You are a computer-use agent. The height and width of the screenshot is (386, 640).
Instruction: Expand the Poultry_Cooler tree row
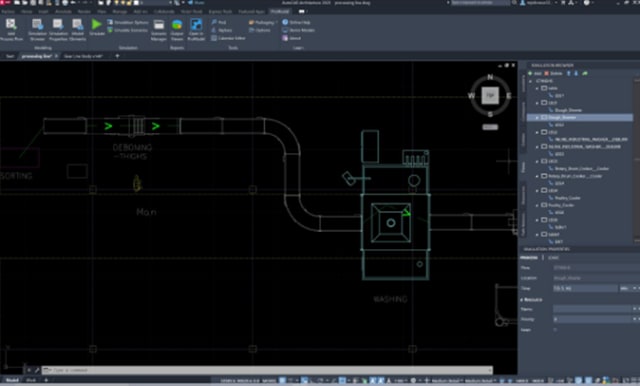537,205
